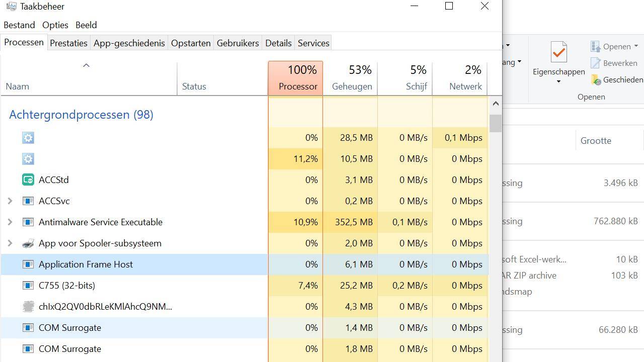Click the chIxQ2QV0dbRLeKMlAhcQ9NM process icon
The height and width of the screenshot is (362, 644).
pyautogui.click(x=28, y=306)
